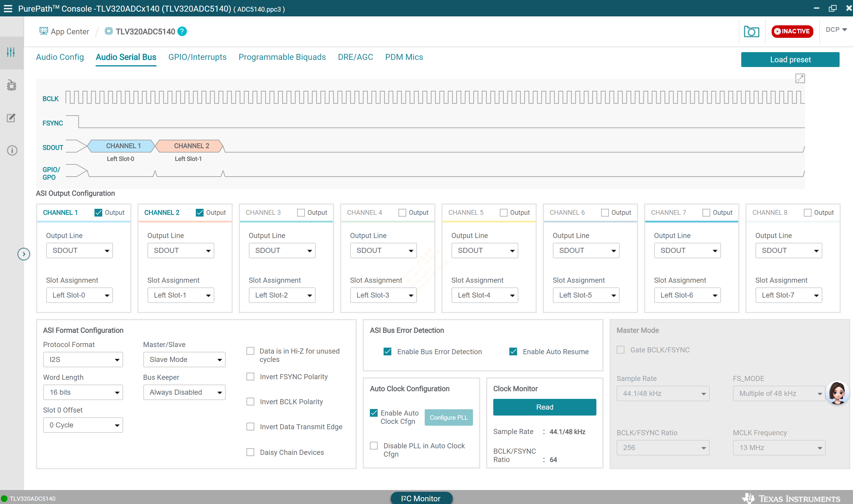Screen dimensions: 853x504
Task: Open the Master/Slave mode dropdown
Action: pos(184,360)
